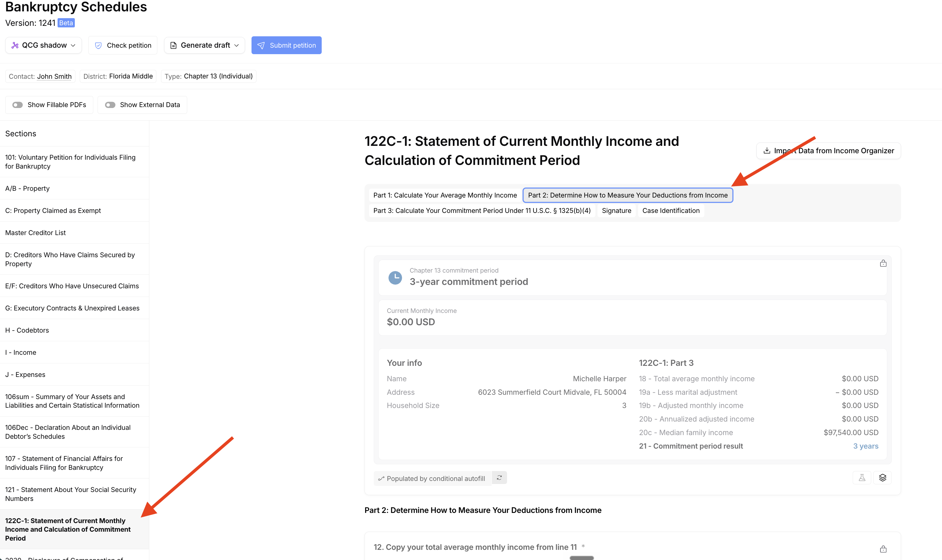Select 121 Social Security Numbers section
Image resolution: width=942 pixels, height=560 pixels.
[74, 494]
